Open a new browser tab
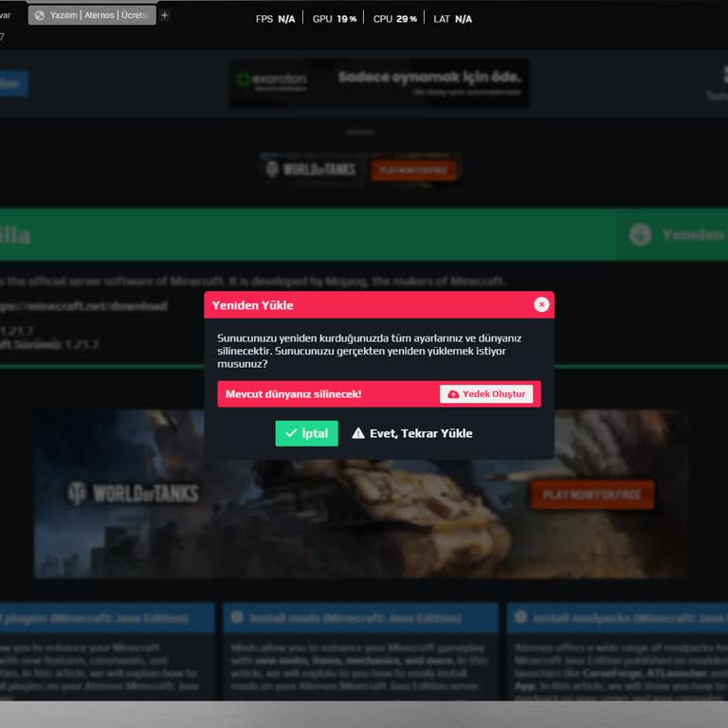728x728 pixels. 164,15
